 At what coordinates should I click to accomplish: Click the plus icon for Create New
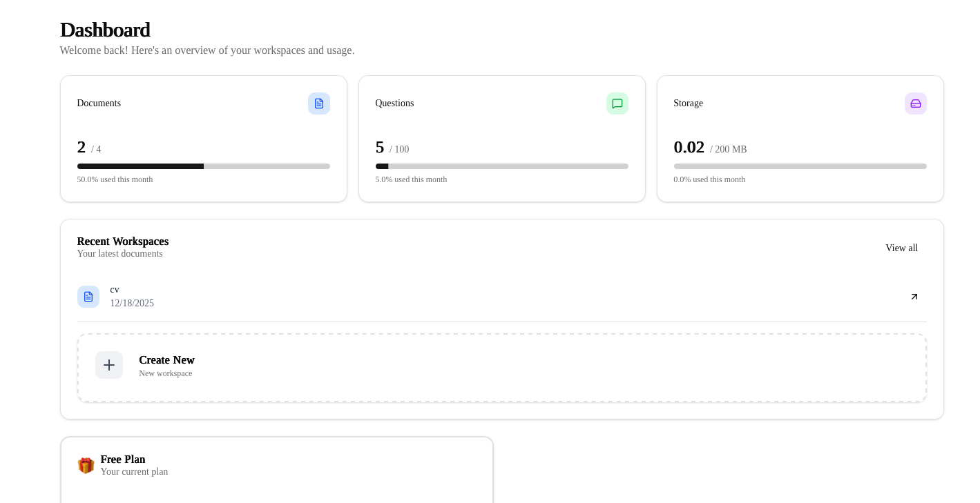pyautogui.click(x=109, y=365)
